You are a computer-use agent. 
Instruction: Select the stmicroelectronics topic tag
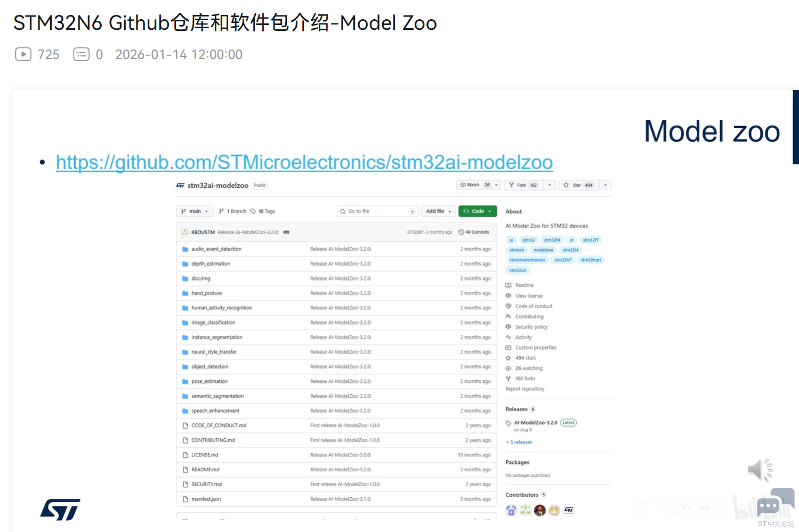coord(527,260)
